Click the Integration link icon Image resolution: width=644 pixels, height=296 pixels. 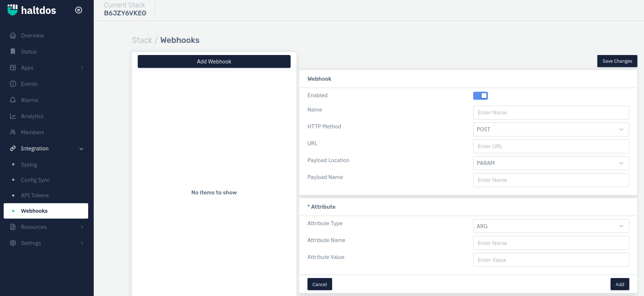[13, 149]
